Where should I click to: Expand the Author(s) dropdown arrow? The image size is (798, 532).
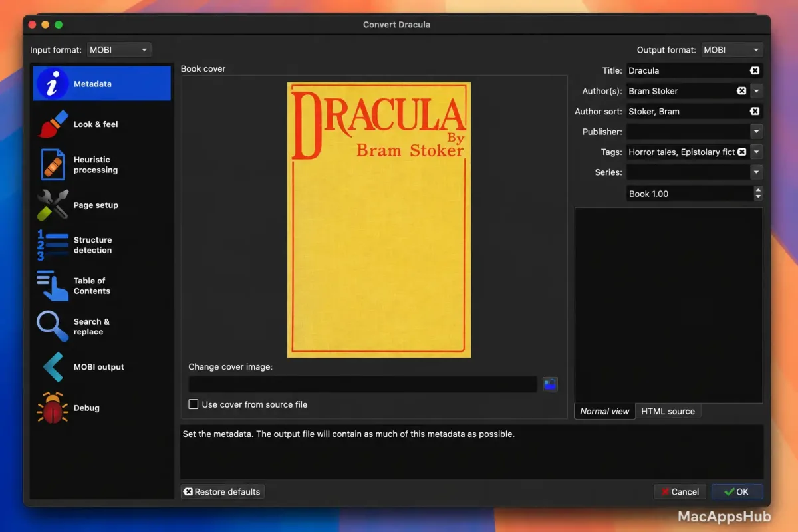[x=757, y=91]
